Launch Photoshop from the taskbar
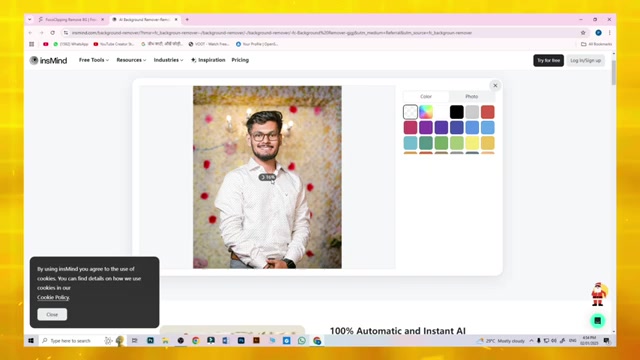Image resolution: width=640 pixels, height=360 pixels. 241,340
